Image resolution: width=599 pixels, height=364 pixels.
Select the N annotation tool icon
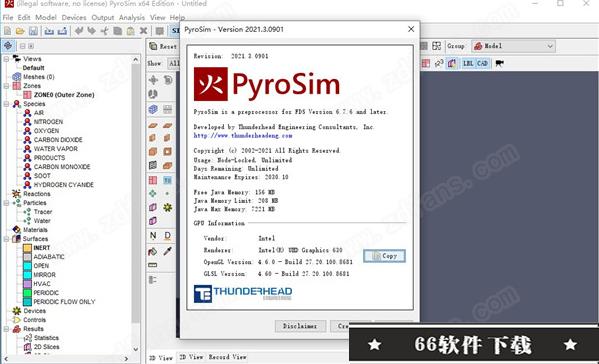coord(153,236)
